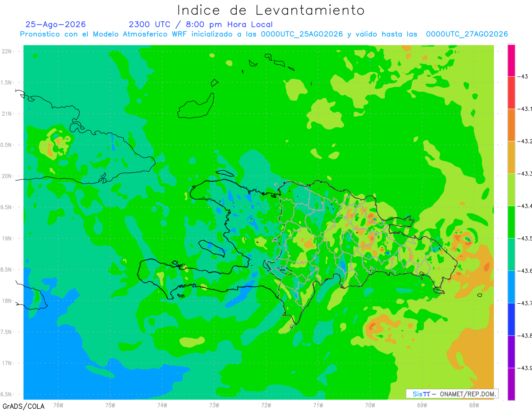Select the violet swatch below -43.9

pyautogui.click(x=511, y=384)
